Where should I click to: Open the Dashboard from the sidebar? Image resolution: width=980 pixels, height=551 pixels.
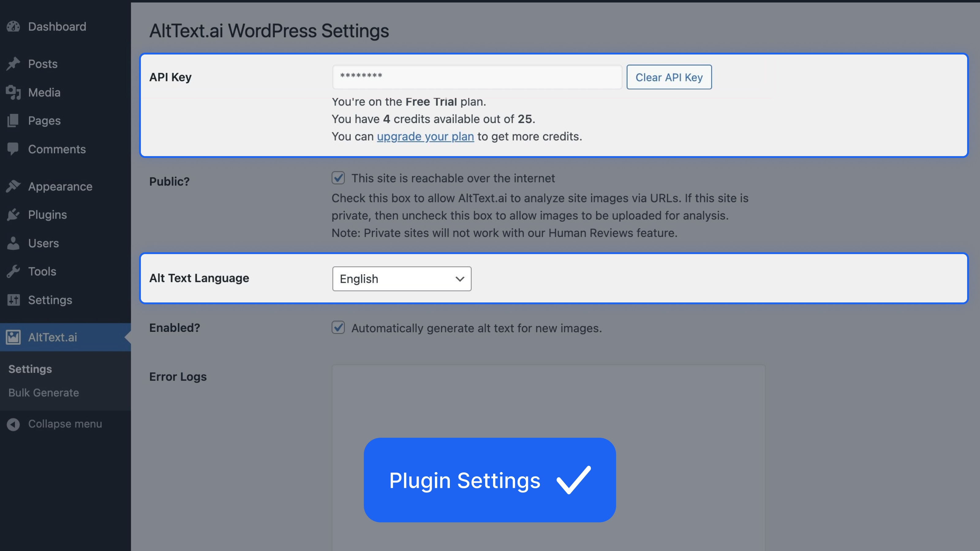click(14, 27)
